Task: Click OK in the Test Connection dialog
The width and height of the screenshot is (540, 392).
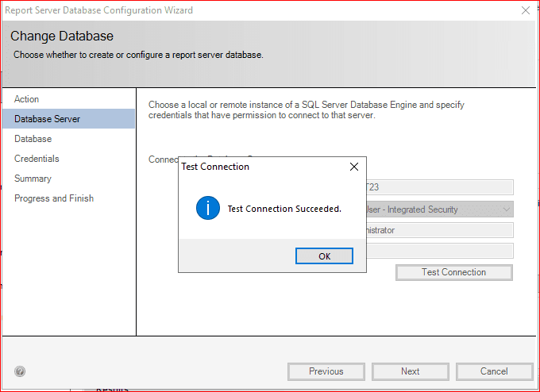Action: click(x=324, y=256)
